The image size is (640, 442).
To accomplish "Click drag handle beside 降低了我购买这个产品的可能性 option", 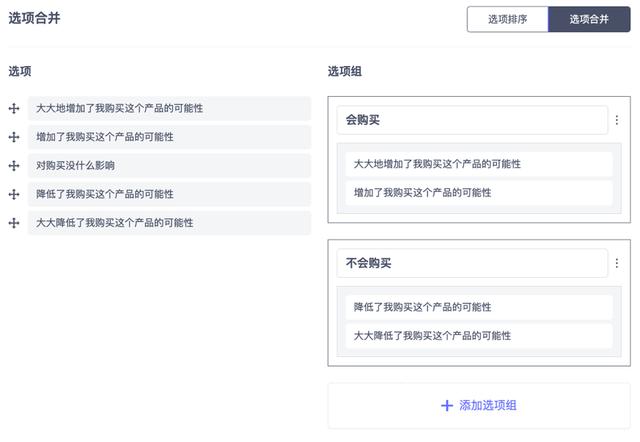I will (14, 194).
